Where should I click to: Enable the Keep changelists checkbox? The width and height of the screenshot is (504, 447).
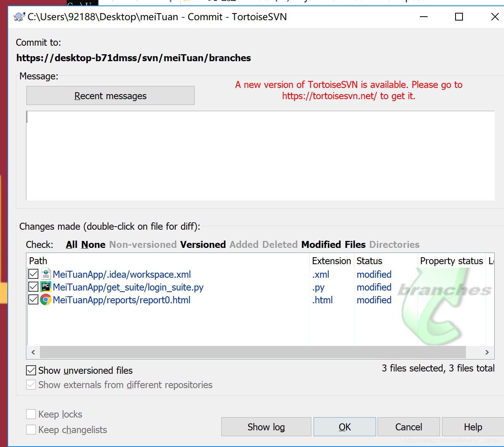click(x=31, y=430)
